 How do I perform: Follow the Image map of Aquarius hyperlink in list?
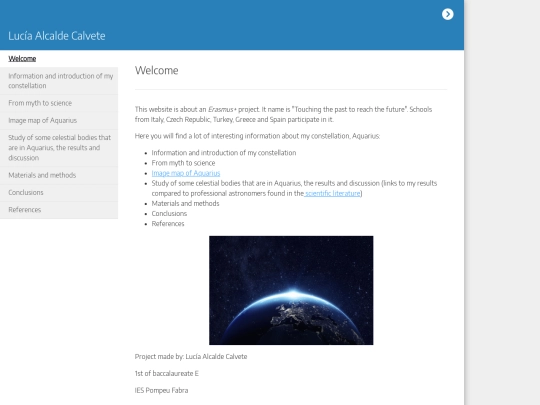pos(186,173)
